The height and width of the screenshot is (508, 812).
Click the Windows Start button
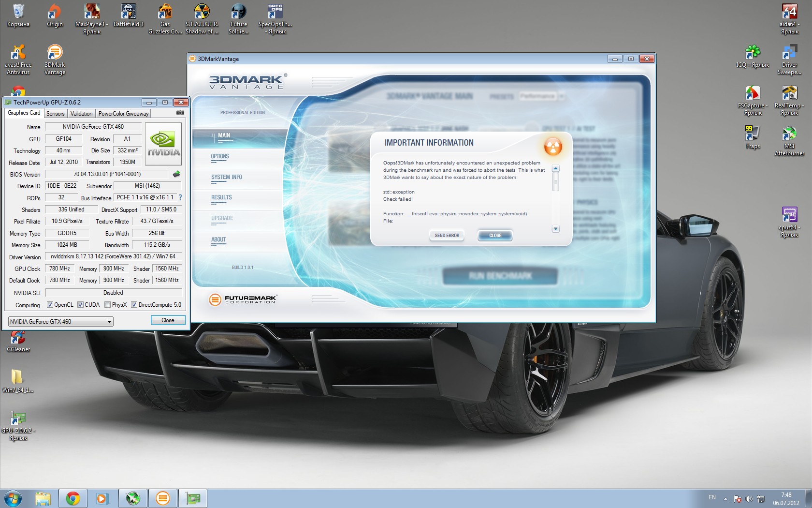[13, 498]
